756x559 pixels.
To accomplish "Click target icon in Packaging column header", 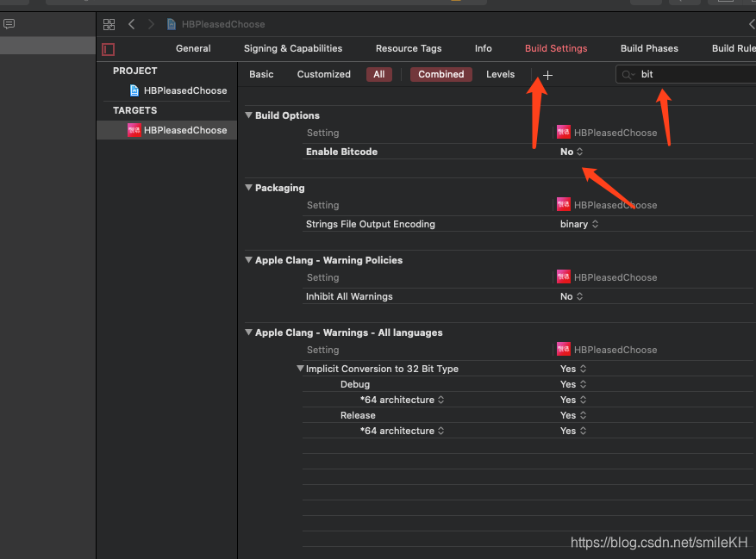I will (563, 204).
